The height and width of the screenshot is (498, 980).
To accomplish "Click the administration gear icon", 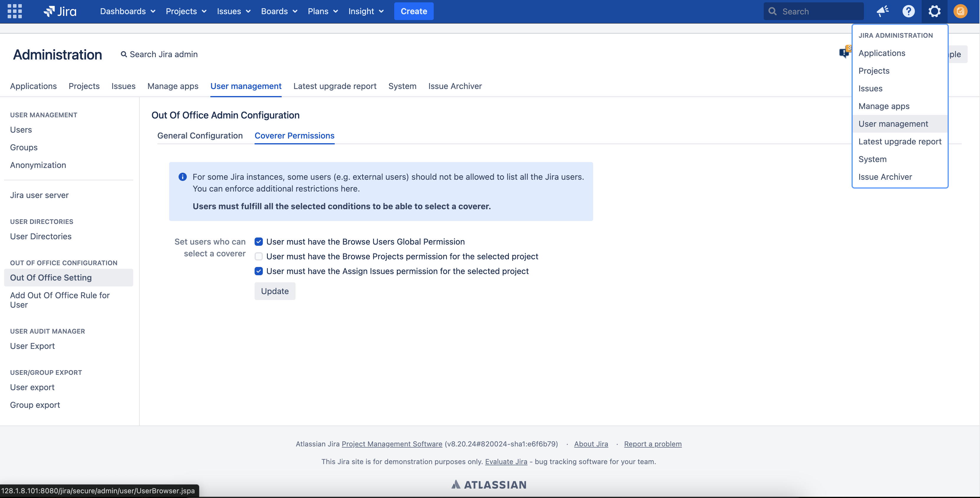I will coord(934,11).
